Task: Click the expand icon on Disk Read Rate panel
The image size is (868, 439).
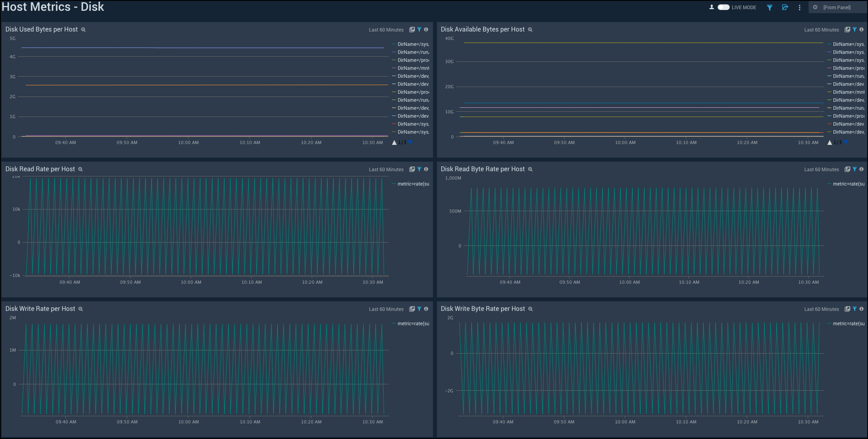Action: pos(412,169)
